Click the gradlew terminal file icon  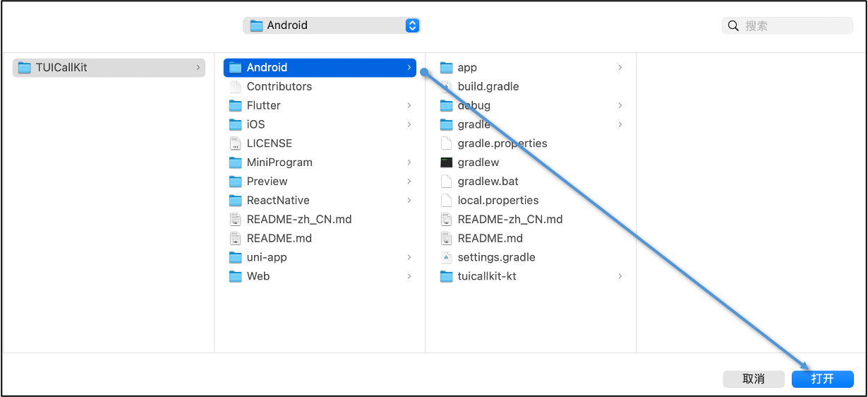coord(446,162)
